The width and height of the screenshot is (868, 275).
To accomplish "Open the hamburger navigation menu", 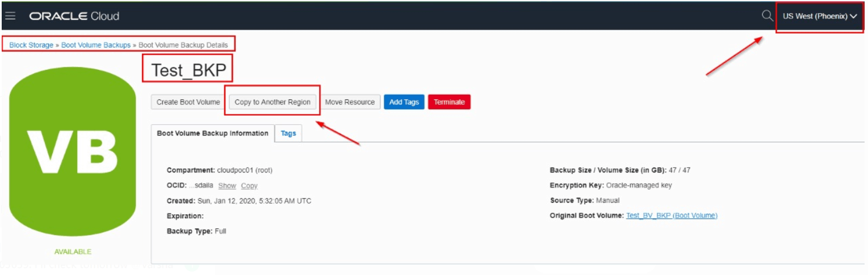I will (10, 16).
